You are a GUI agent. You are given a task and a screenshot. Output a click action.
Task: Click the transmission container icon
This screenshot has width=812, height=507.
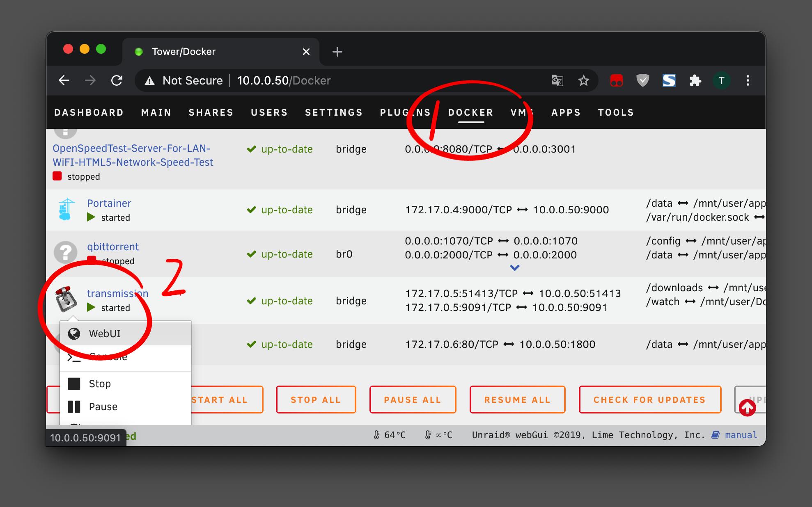(66, 299)
